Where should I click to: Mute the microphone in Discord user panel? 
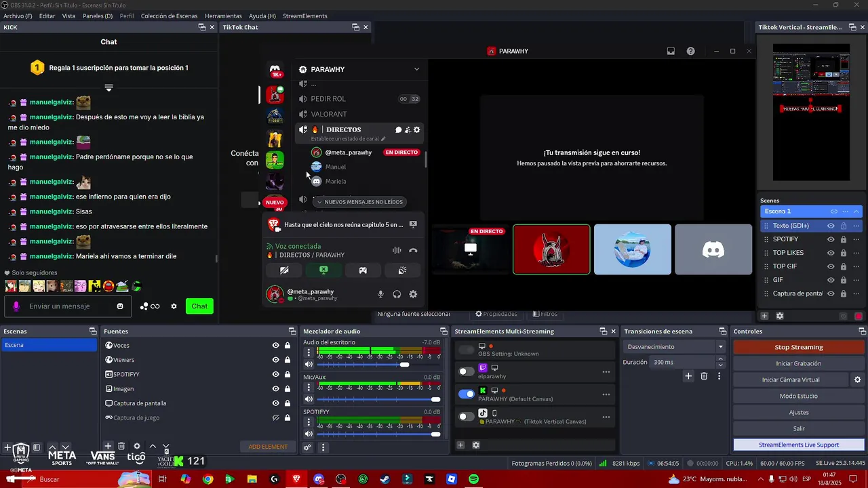380,294
